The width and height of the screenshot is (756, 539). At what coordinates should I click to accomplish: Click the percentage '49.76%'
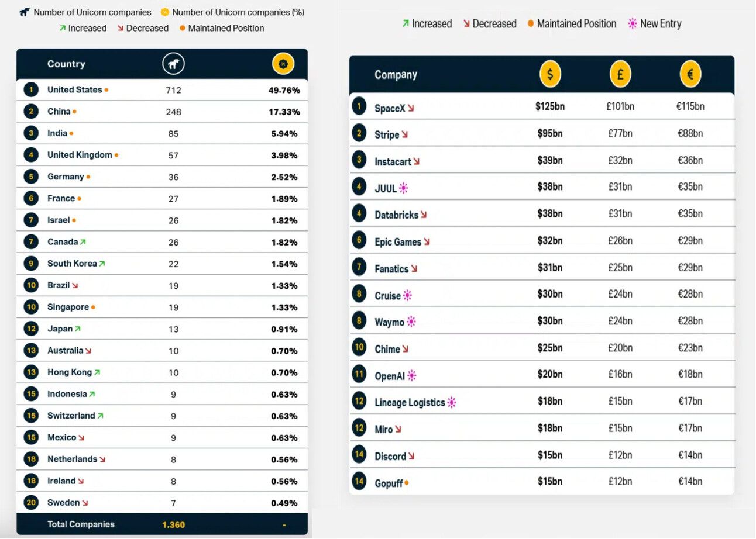[284, 90]
